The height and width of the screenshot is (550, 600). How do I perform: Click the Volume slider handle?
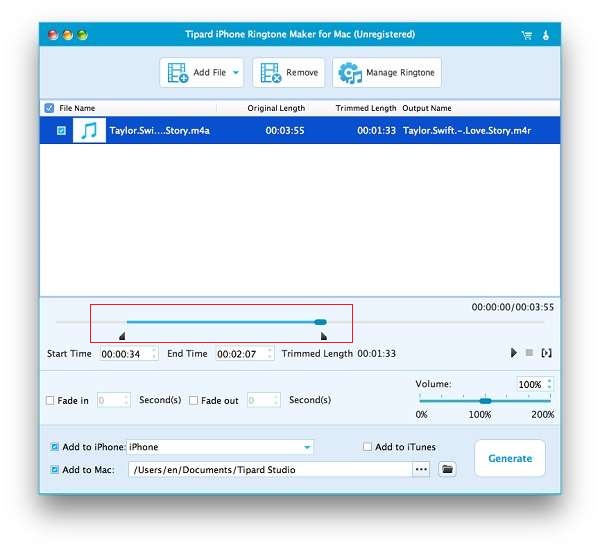(x=485, y=401)
